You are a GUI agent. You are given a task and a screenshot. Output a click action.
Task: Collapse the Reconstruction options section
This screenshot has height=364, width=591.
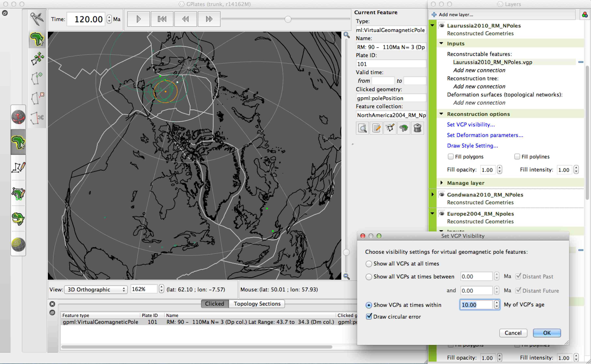coord(441,114)
